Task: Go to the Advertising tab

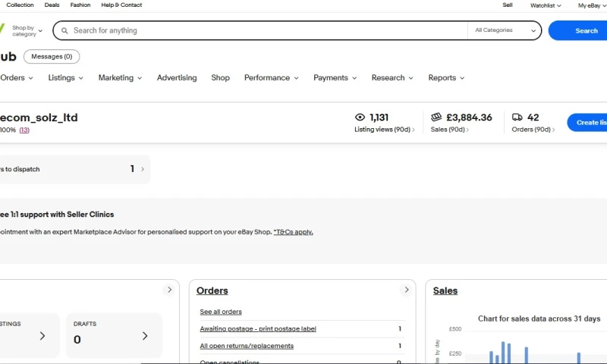Action: pyautogui.click(x=177, y=78)
